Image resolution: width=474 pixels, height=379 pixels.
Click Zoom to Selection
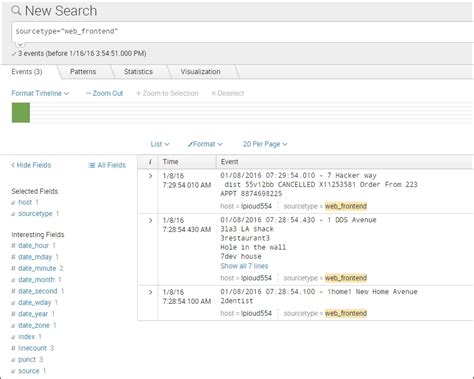(167, 93)
